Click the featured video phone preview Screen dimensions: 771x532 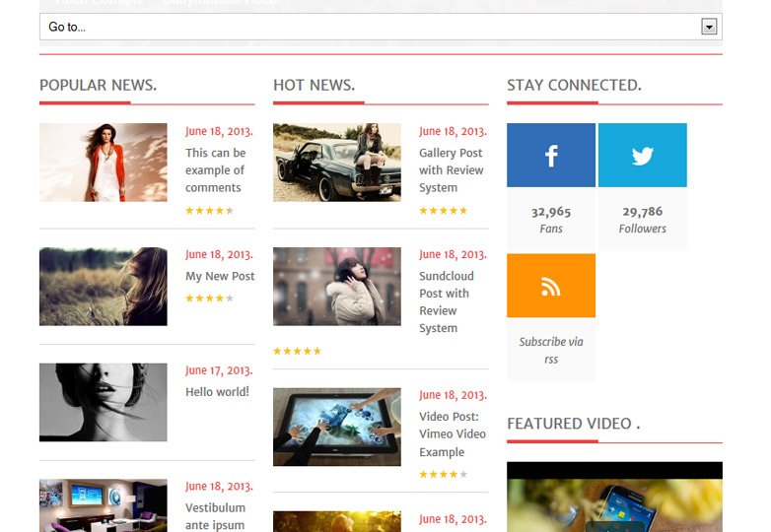pyautogui.click(x=614, y=497)
